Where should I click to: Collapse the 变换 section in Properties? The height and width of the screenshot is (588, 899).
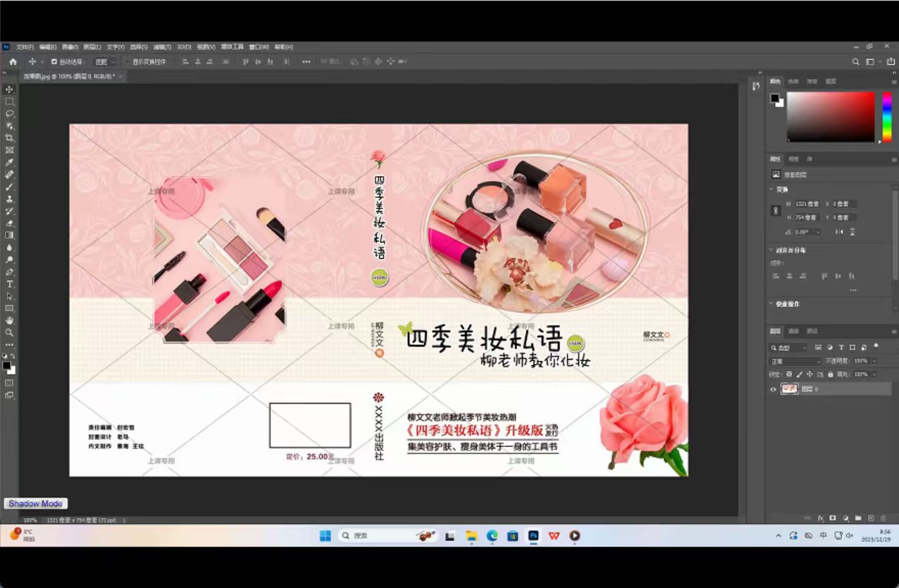coord(772,189)
